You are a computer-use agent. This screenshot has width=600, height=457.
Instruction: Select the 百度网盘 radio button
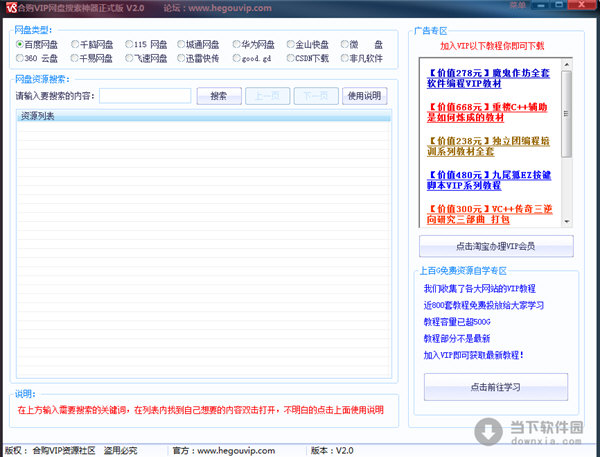pyautogui.click(x=20, y=44)
